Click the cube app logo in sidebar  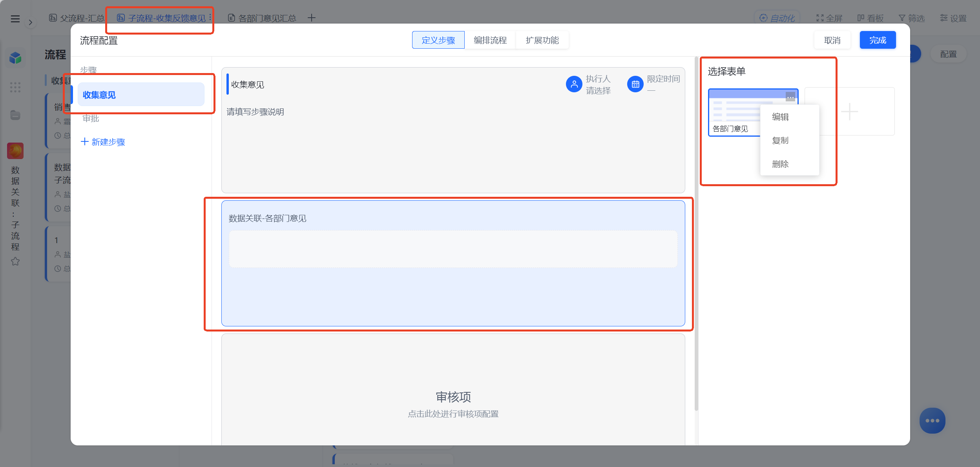pos(15,58)
